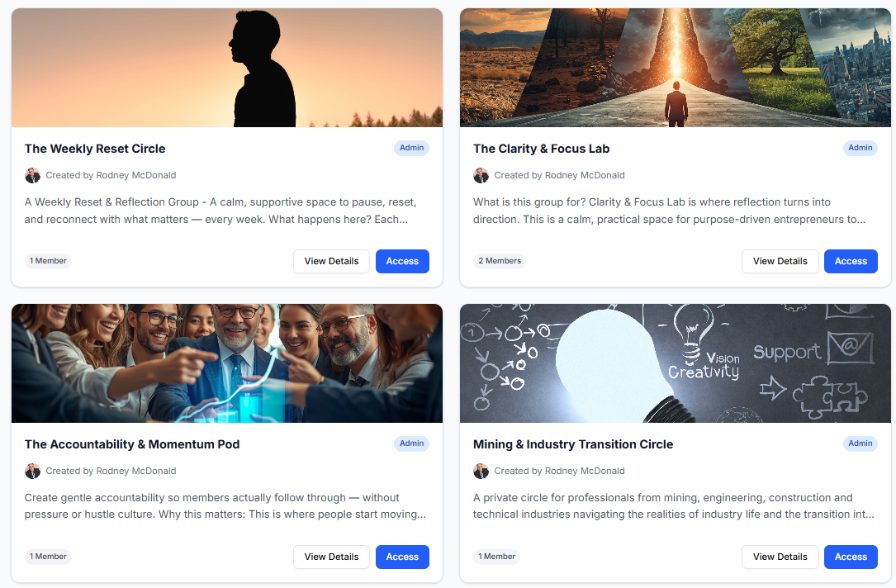896x588 pixels.
Task: Select the 2 Members badge
Action: click(500, 261)
